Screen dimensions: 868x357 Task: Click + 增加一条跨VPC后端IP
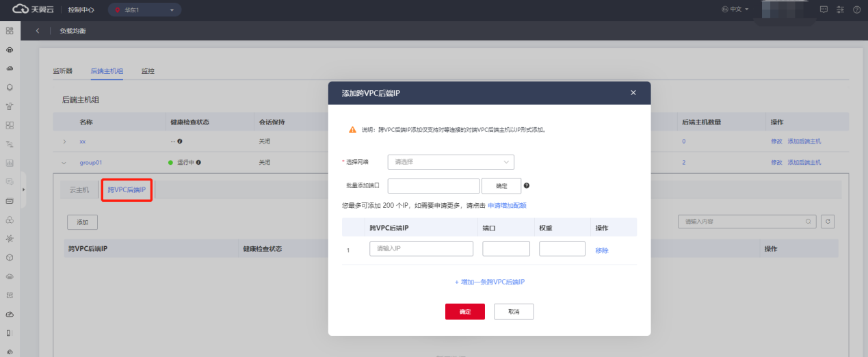(x=489, y=282)
